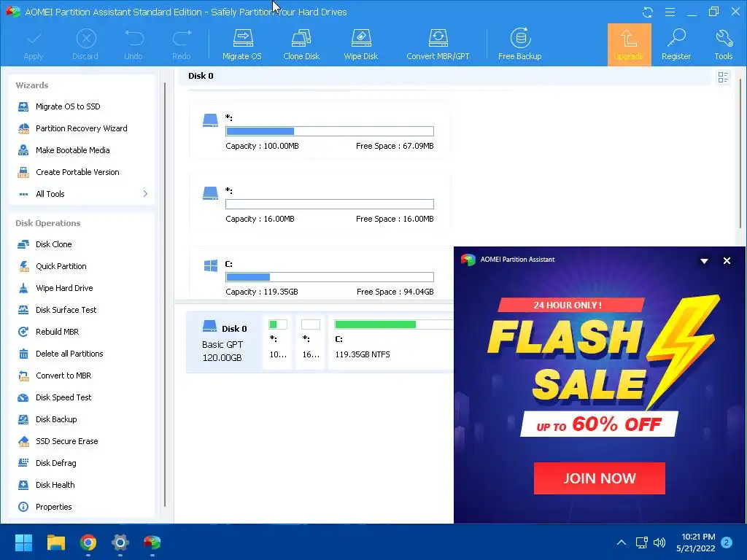Image resolution: width=747 pixels, height=560 pixels.
Task: Click the Undo arrow
Action: click(x=133, y=44)
